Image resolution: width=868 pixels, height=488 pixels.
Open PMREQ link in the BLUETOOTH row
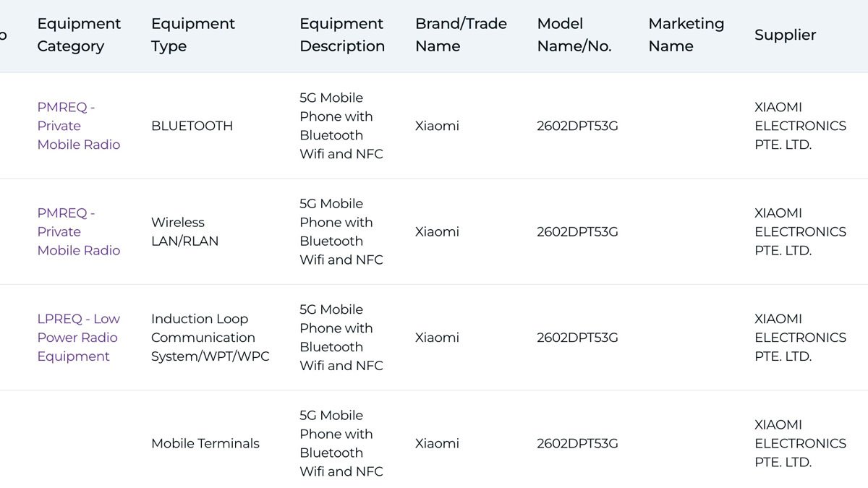pyautogui.click(x=78, y=126)
